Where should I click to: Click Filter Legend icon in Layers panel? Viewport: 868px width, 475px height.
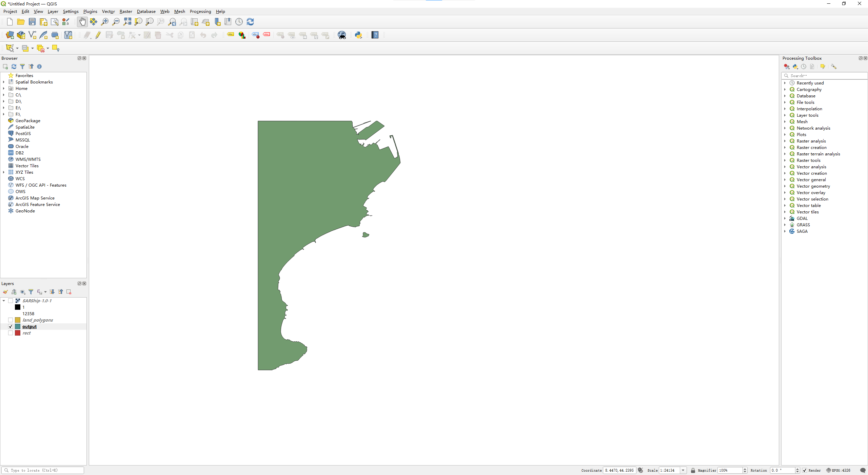coord(31,292)
